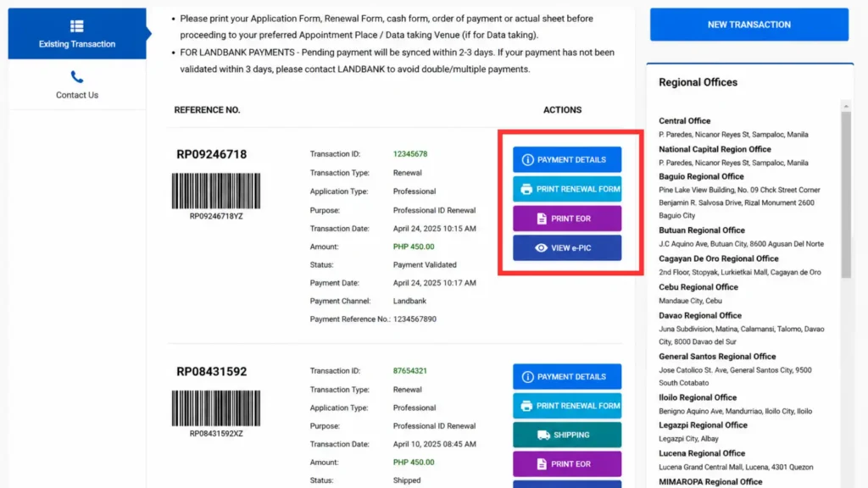Open the Existing Transaction sidebar tab
This screenshot has height=488, width=868.
click(77, 33)
